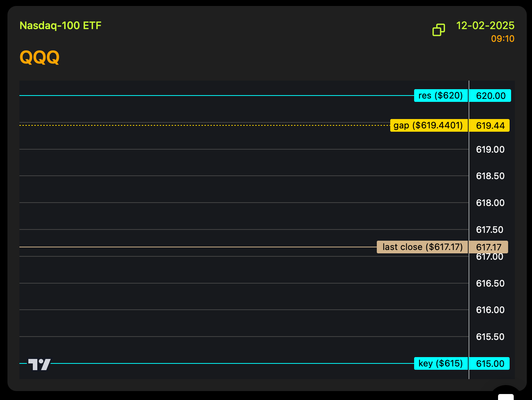Select the res ($620) line label
This screenshot has height=400, width=532.
441,96
